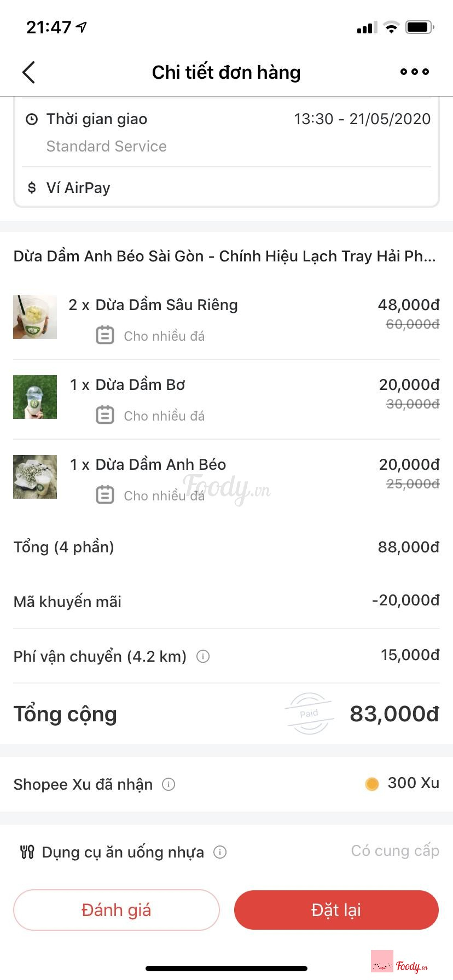453x980 pixels.
Task: Tap the Mã khuyến mãi discount row
Action: coord(226,602)
